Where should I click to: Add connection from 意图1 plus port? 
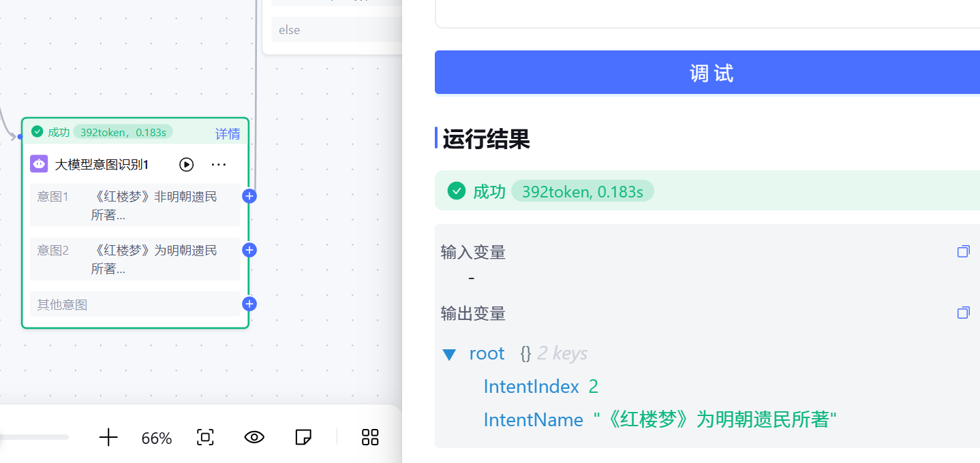pos(249,196)
